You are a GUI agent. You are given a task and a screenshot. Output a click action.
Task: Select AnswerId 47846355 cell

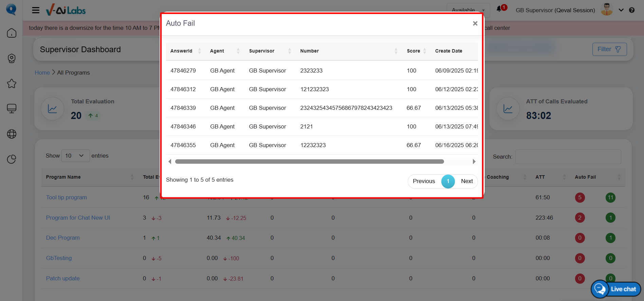click(x=183, y=145)
